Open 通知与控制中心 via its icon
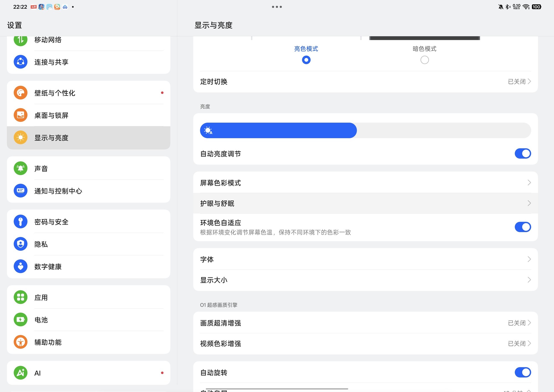The height and width of the screenshot is (392, 554). (x=20, y=191)
